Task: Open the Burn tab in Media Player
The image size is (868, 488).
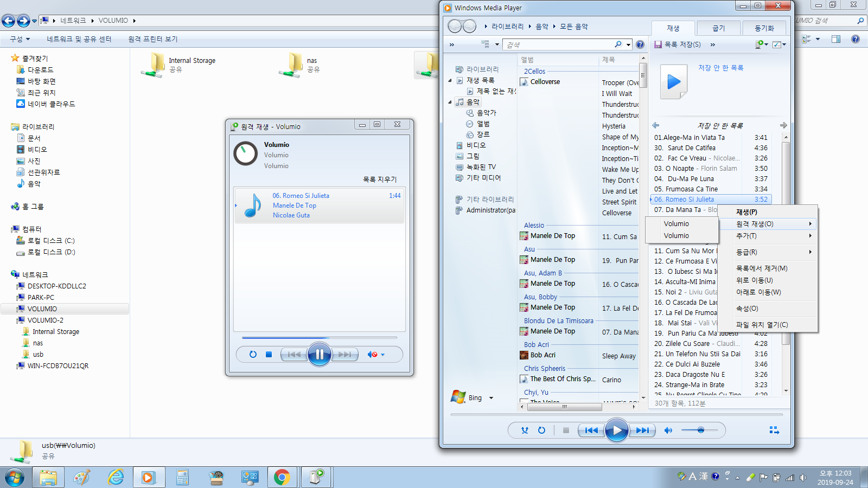Action: [718, 28]
